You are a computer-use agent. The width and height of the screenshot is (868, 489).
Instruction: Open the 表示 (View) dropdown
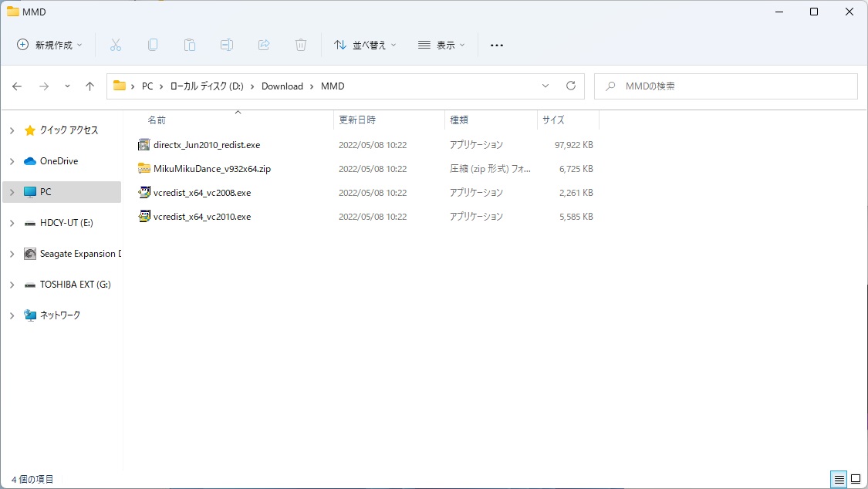click(x=441, y=46)
